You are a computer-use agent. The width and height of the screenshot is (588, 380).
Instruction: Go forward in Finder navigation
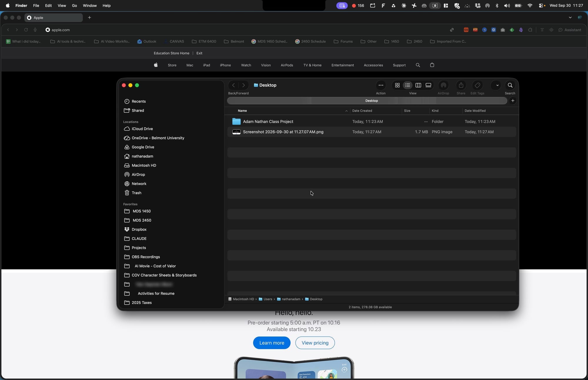(243, 85)
